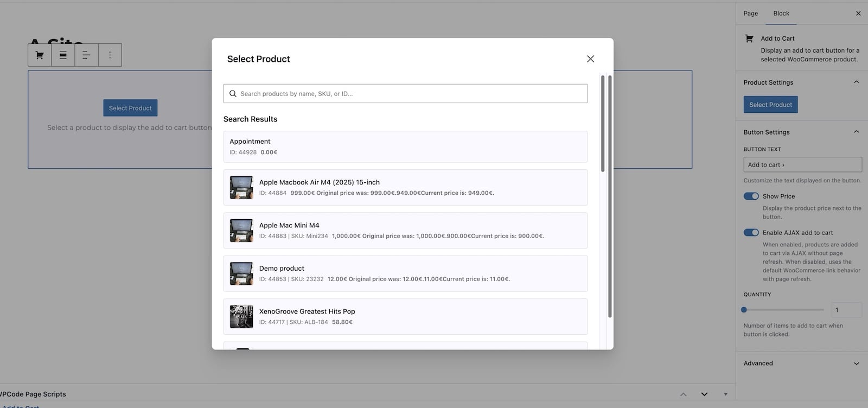Click Demo product thumbnail image
Viewport: 868px width, 408px height.
coord(241,273)
